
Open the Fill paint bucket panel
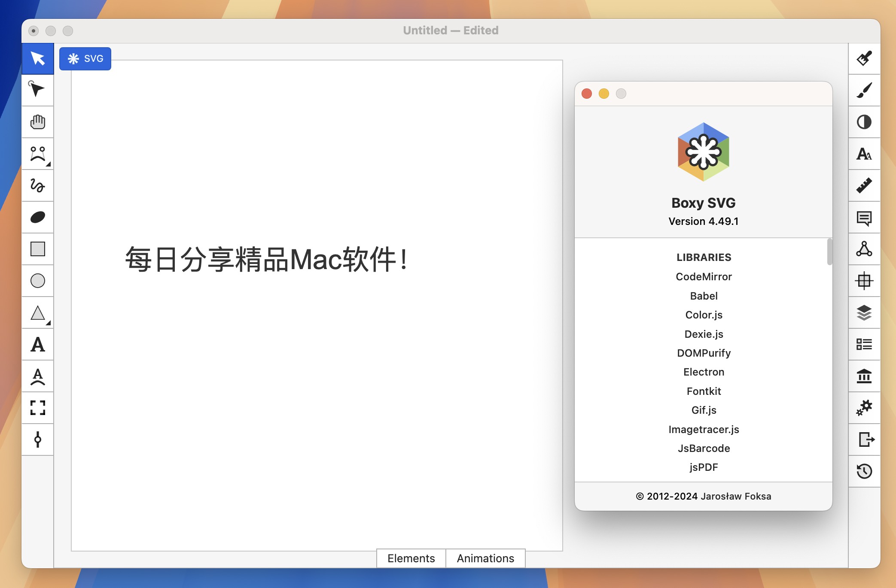864,58
